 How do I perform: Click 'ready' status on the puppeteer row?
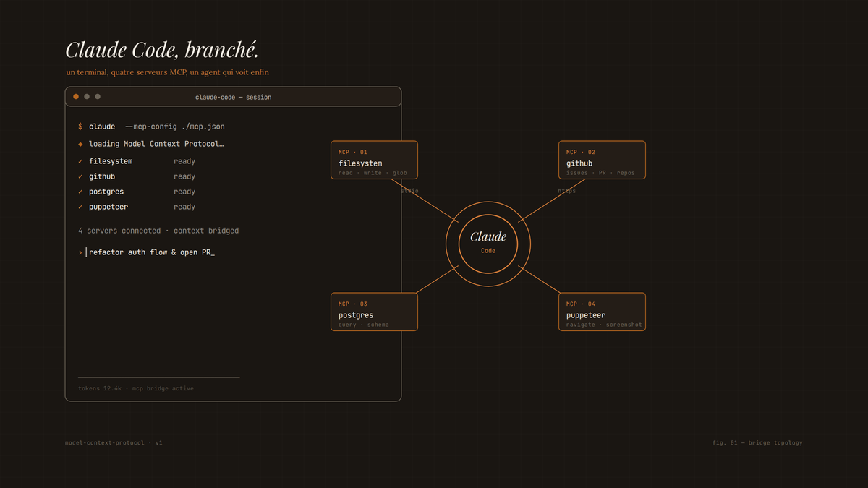pyautogui.click(x=184, y=207)
